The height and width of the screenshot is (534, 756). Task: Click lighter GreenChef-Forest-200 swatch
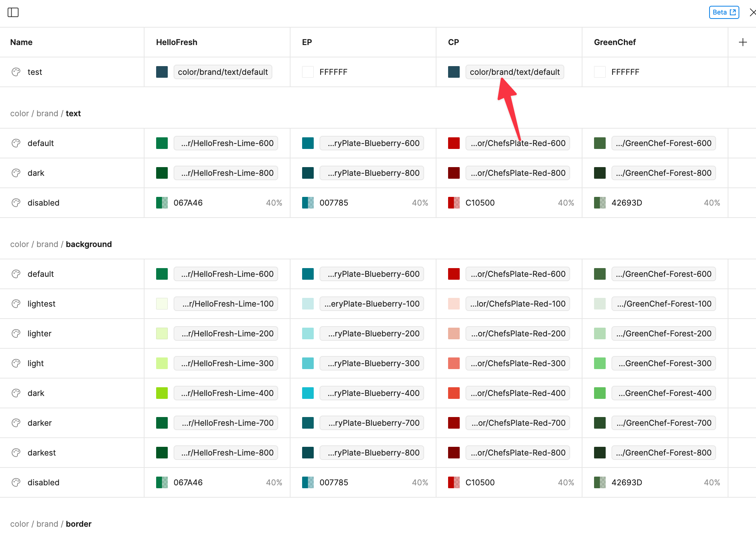point(600,333)
